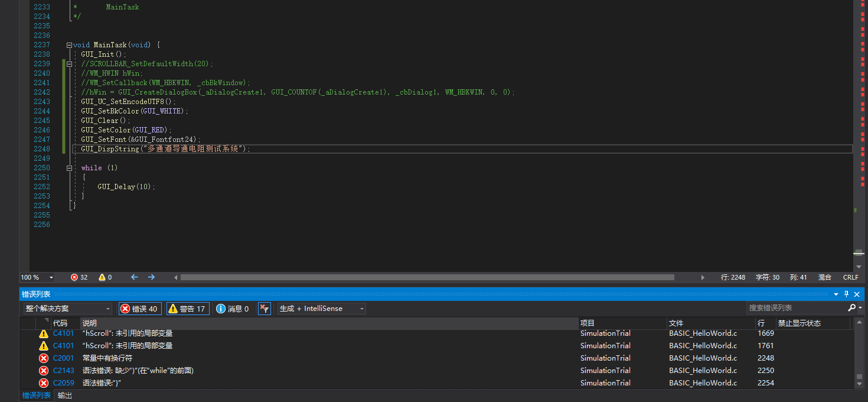
Task: Open the 生成 + IntelliSense source dropdown
Action: tap(322, 309)
